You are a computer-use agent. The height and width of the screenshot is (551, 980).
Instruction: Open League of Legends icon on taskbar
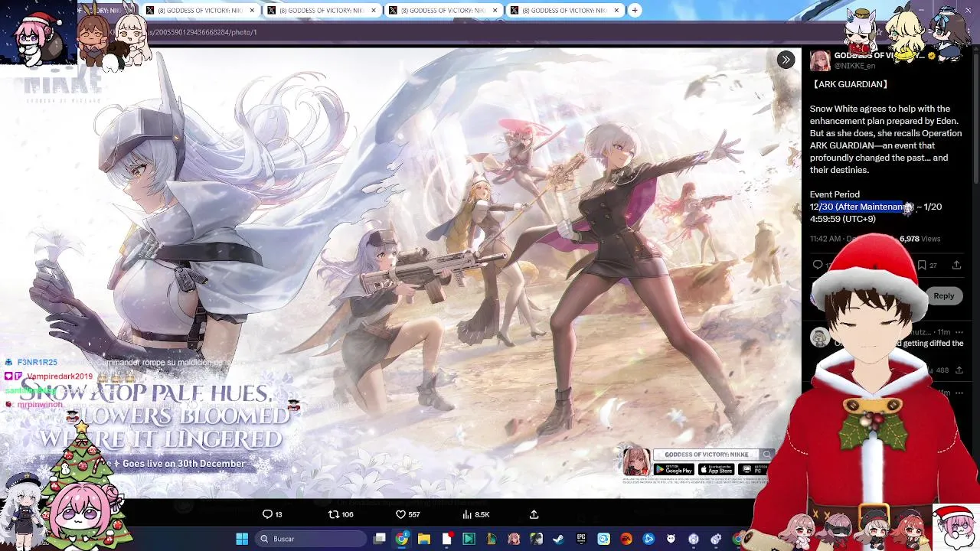[x=491, y=539]
